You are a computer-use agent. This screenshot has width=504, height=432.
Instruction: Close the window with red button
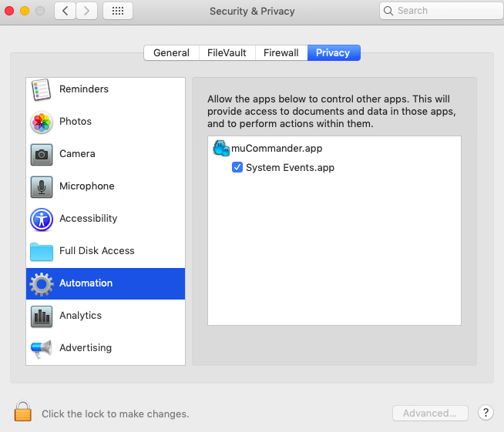pos(9,11)
